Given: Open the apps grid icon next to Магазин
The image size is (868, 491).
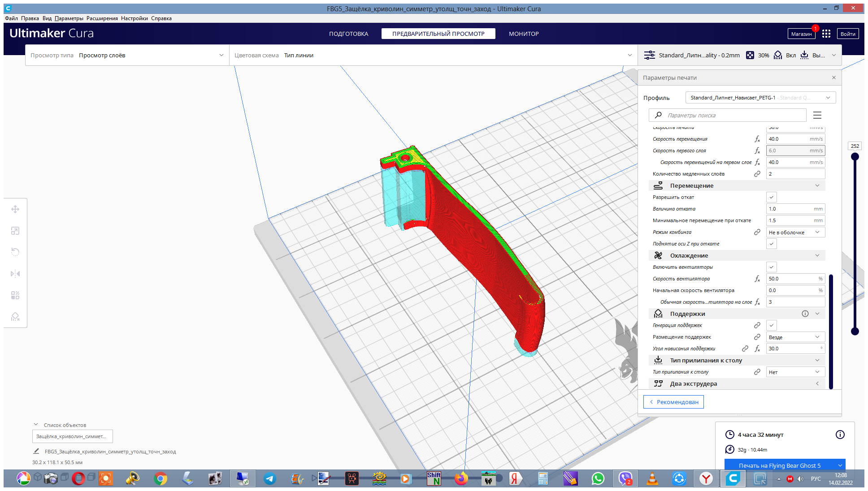Looking at the screenshot, I should [826, 34].
